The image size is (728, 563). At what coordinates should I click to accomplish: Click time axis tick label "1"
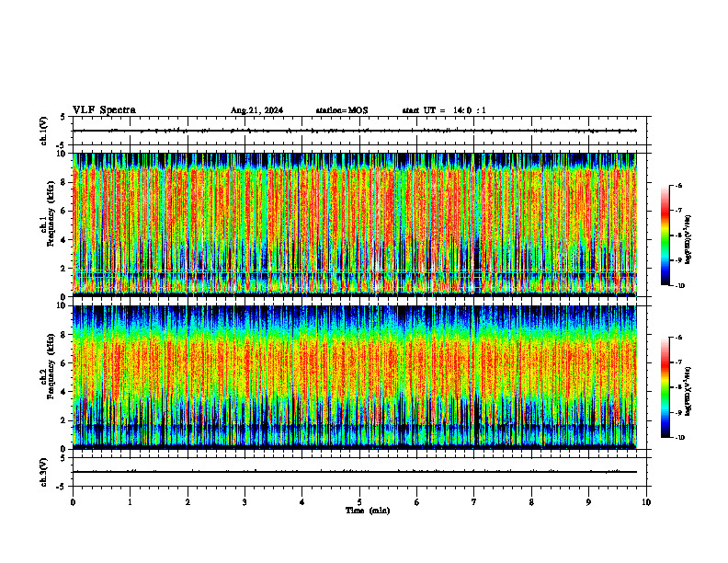(130, 502)
